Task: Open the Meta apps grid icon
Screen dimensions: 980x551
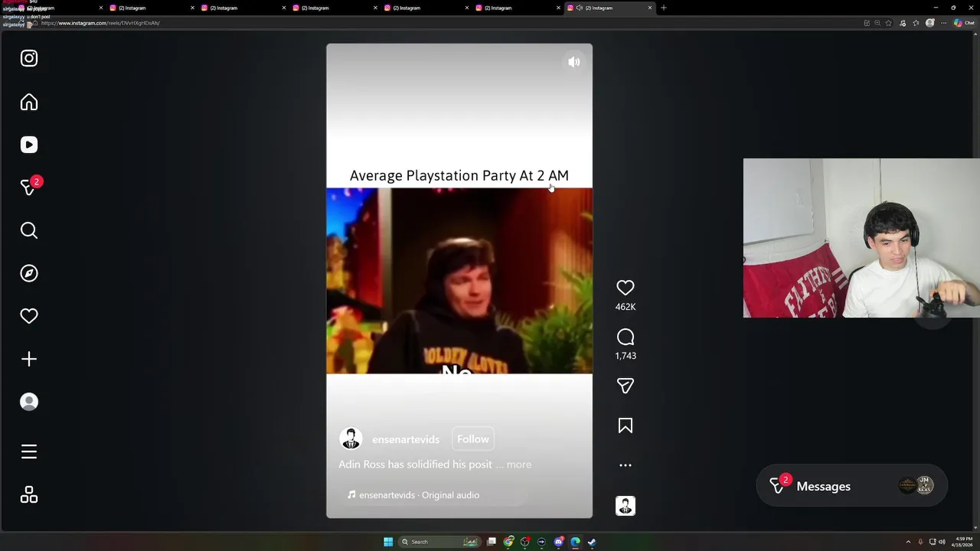Action: pyautogui.click(x=29, y=495)
